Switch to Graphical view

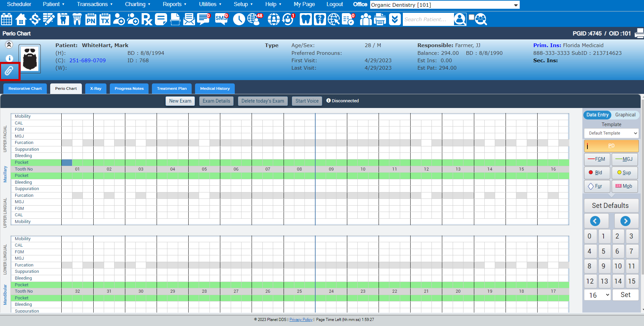click(x=625, y=115)
